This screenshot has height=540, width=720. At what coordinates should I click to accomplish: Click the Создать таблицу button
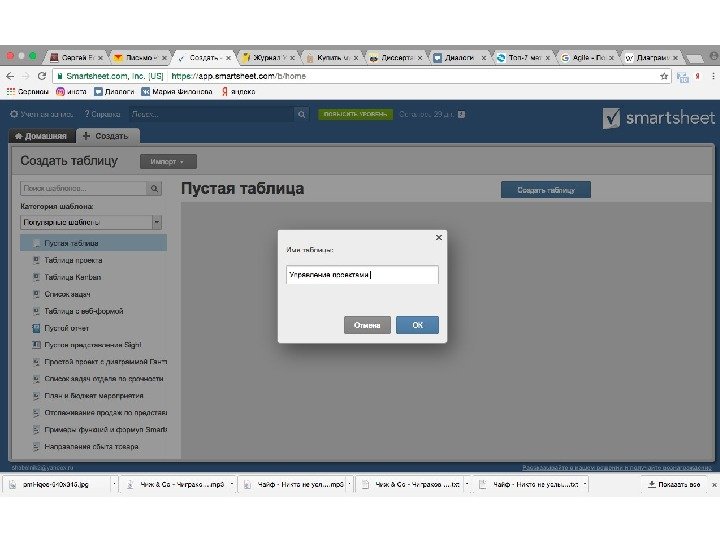[x=546, y=190]
